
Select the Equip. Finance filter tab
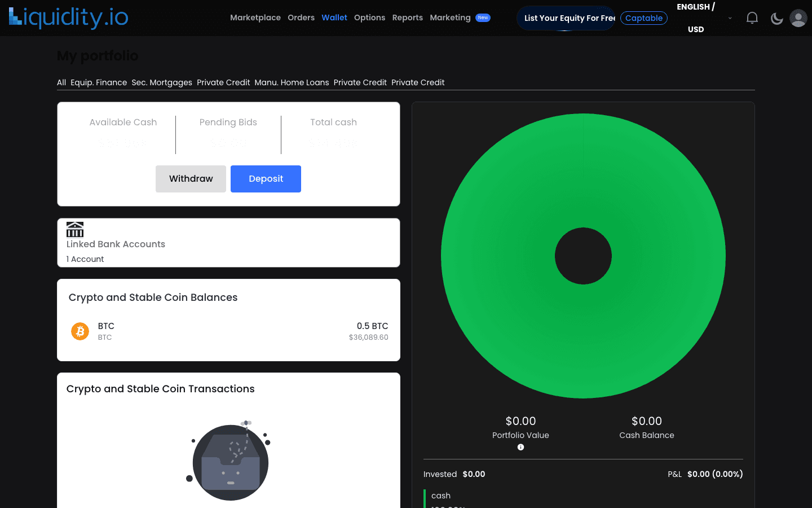pos(99,82)
